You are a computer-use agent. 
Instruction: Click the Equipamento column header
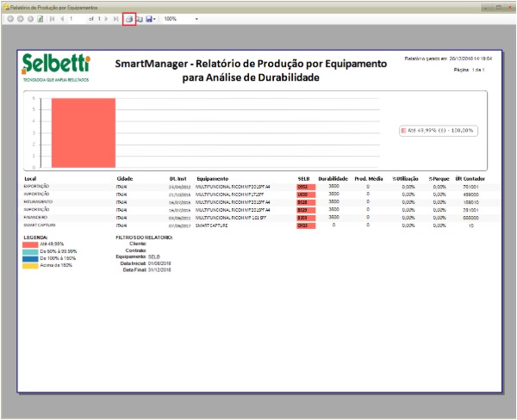tap(213, 179)
